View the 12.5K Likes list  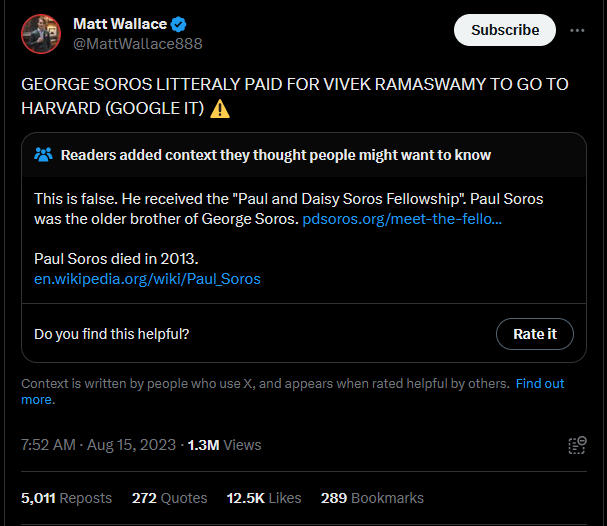pos(264,498)
